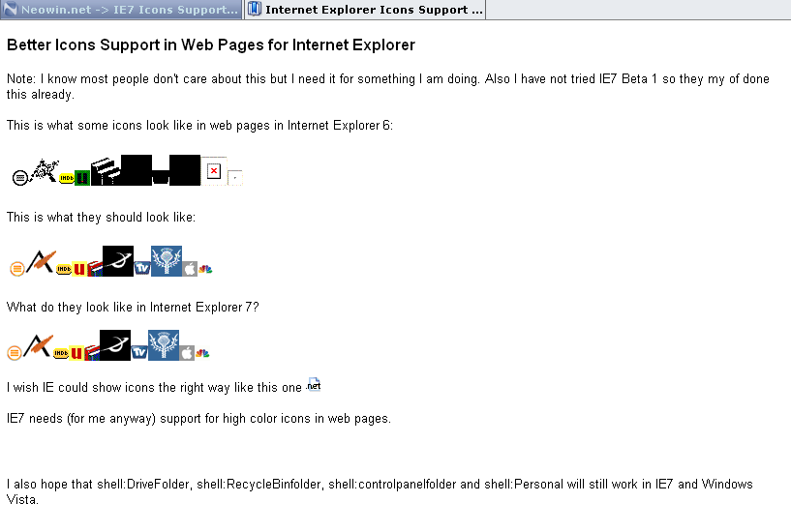This screenshot has height=532, width=791.
Task: Click the IMDb icon in the 'should look like' row
Action: 64,269
